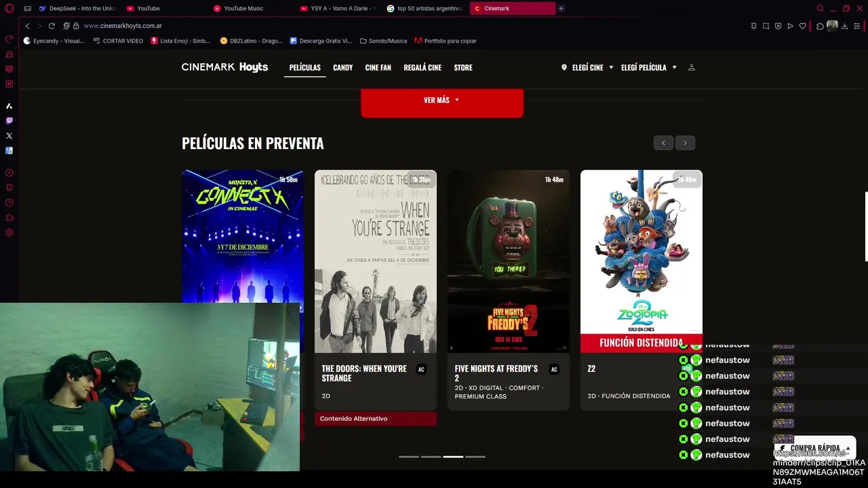This screenshot has height=488, width=868.
Task: Open the CORTAR VIDEO bookmark
Action: coord(117,41)
